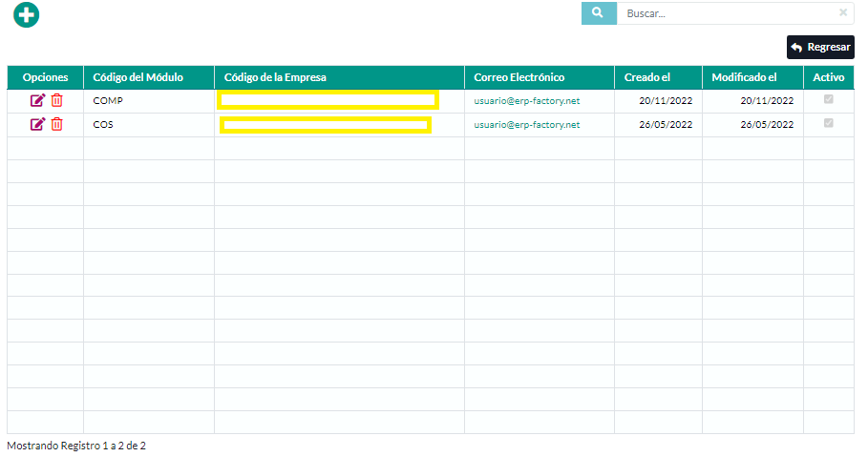The width and height of the screenshot is (868, 457).
Task: Toggle the Activo checkbox for COS row
Action: click(x=828, y=123)
